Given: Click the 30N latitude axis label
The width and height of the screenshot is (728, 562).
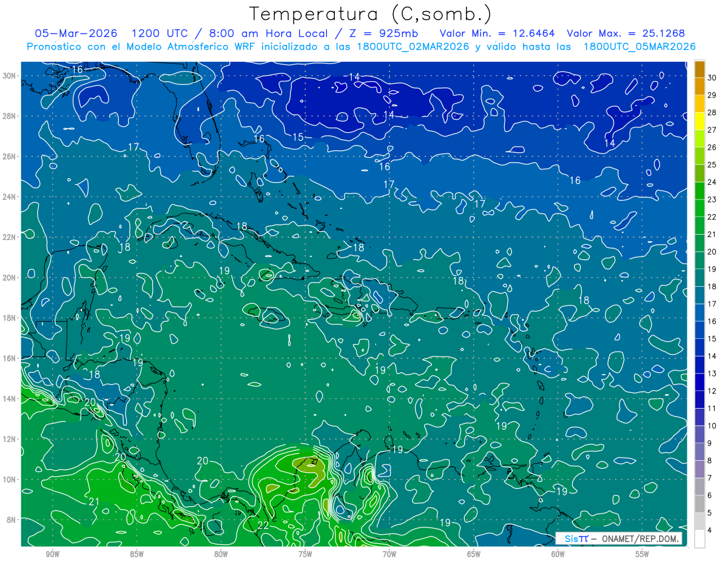Looking at the screenshot, I should (x=8, y=76).
